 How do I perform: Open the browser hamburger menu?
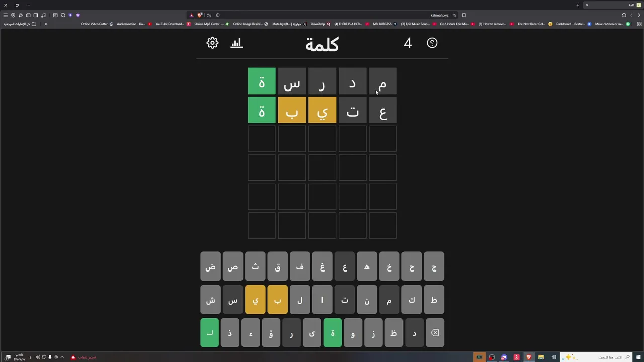pyautogui.click(x=6, y=15)
